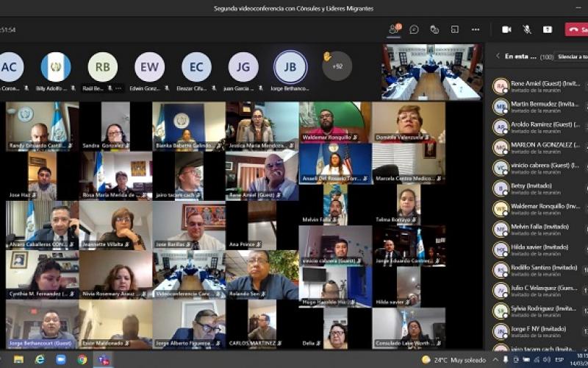The image size is (588, 368).
Task: Click the share content icon
Action: pyautogui.click(x=548, y=29)
